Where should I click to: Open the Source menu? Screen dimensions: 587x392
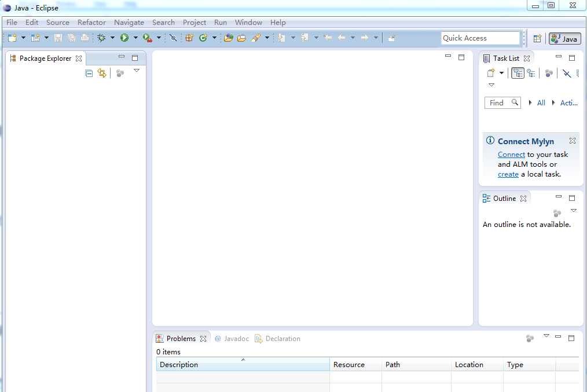(58, 23)
